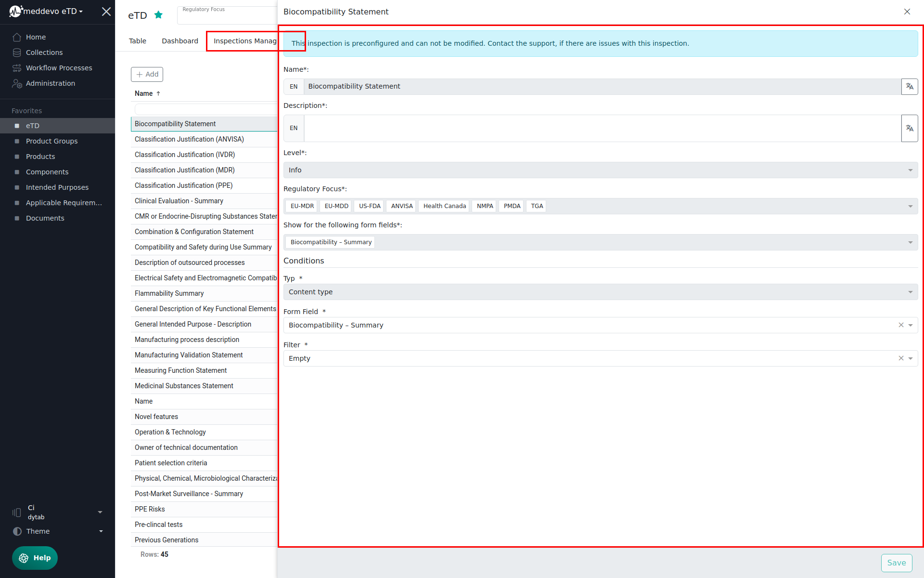The width and height of the screenshot is (924, 578).
Task: Open Home from the sidebar
Action: pyautogui.click(x=36, y=37)
